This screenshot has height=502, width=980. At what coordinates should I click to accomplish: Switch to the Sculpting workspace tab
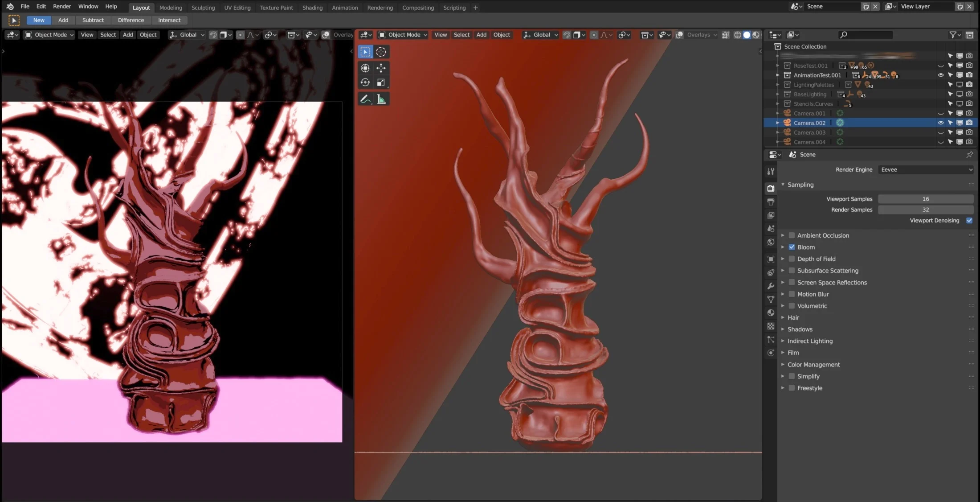[x=203, y=8]
